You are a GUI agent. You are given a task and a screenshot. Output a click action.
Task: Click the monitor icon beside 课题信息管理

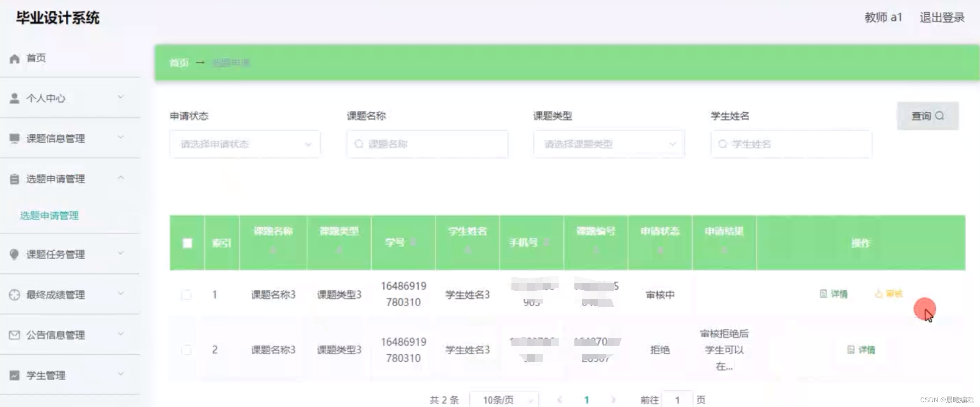(x=15, y=138)
